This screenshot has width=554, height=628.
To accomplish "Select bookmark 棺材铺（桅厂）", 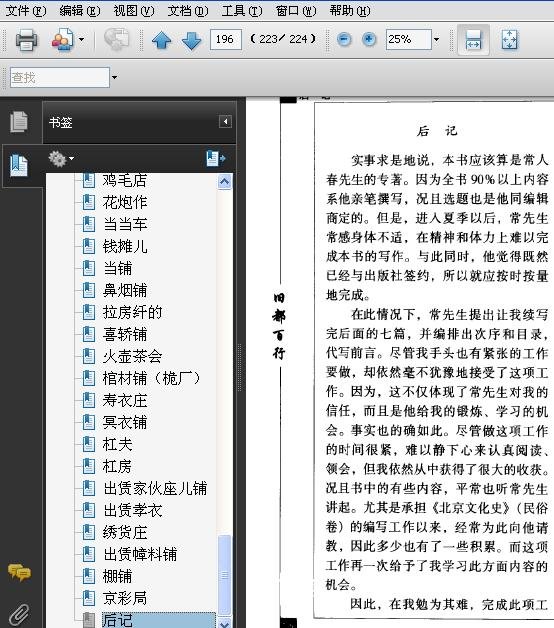I will 151,378.
